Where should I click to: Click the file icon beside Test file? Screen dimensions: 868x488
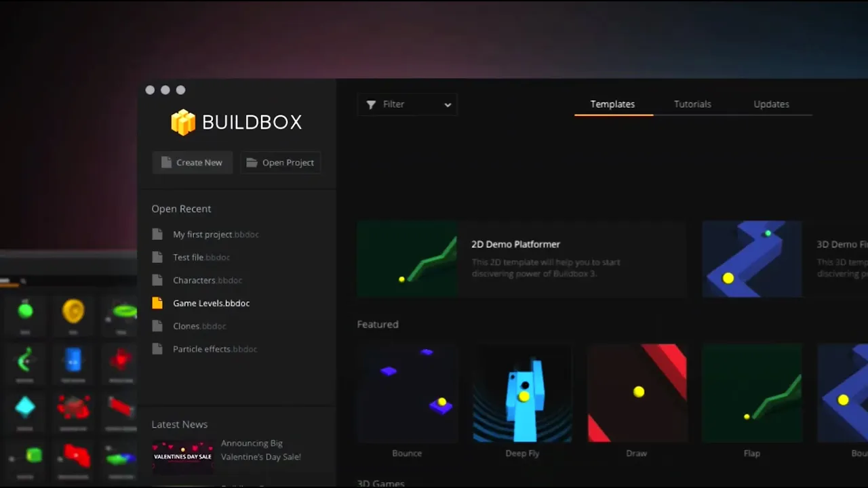(157, 258)
